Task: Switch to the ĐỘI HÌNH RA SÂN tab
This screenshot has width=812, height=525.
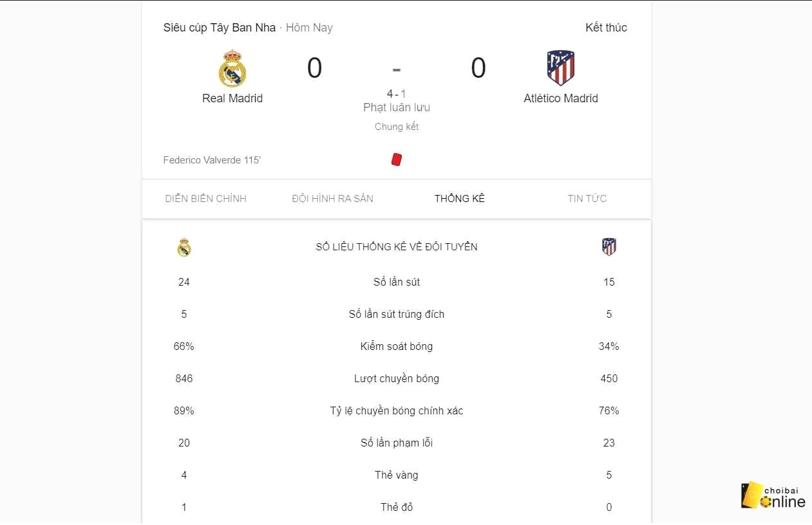Action: pos(332,198)
